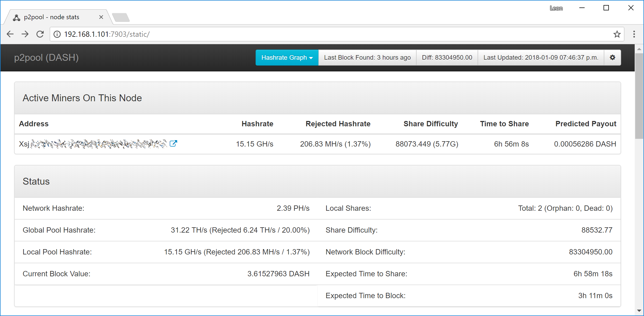Open the Chrome three-dot menu
Viewport: 644px width, 316px height.
634,34
